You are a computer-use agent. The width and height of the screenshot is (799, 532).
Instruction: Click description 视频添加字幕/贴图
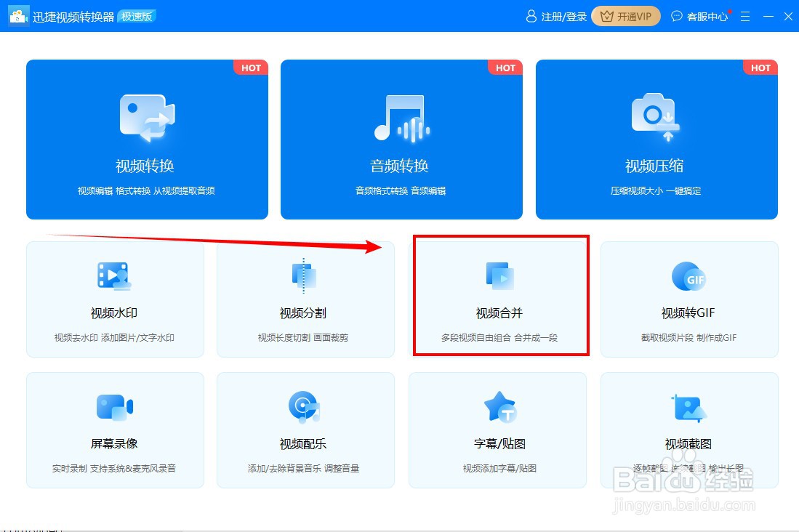coord(500,469)
